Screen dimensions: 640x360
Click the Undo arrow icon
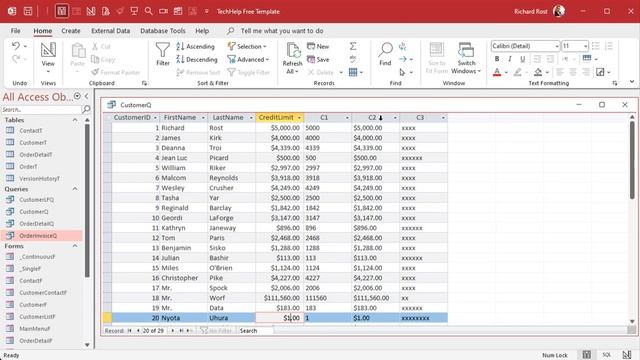[x=16, y=46]
